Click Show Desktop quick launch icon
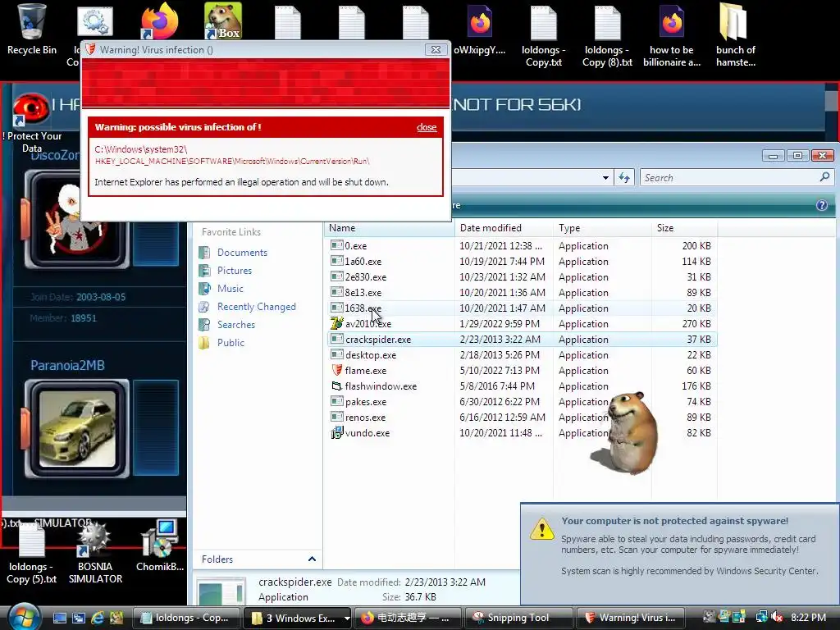Screen dimensions: 840x630 (59, 618)
